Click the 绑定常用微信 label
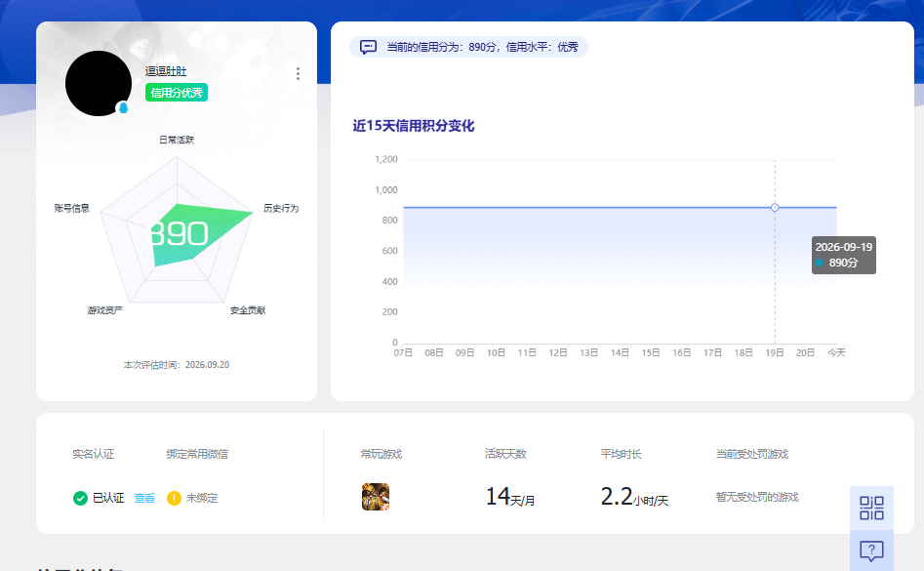Image resolution: width=924 pixels, height=571 pixels. pyautogui.click(x=197, y=454)
